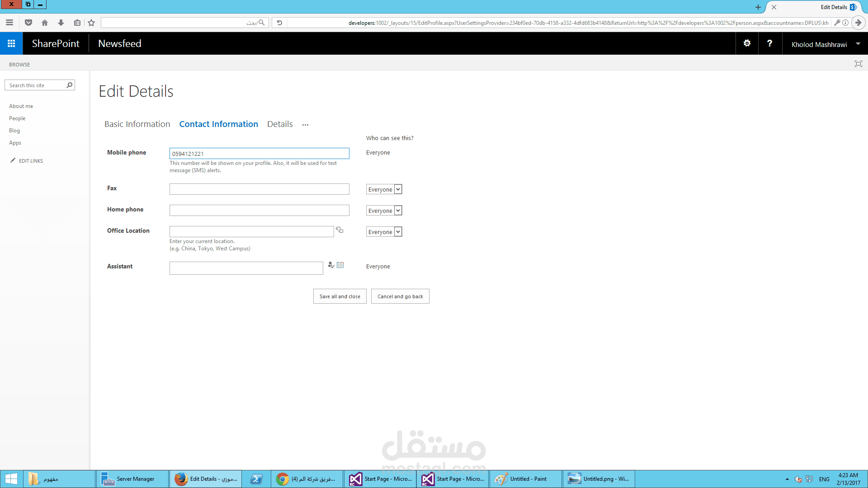Open the SharePoint app launcher grid
The image size is (868, 488).
(11, 43)
